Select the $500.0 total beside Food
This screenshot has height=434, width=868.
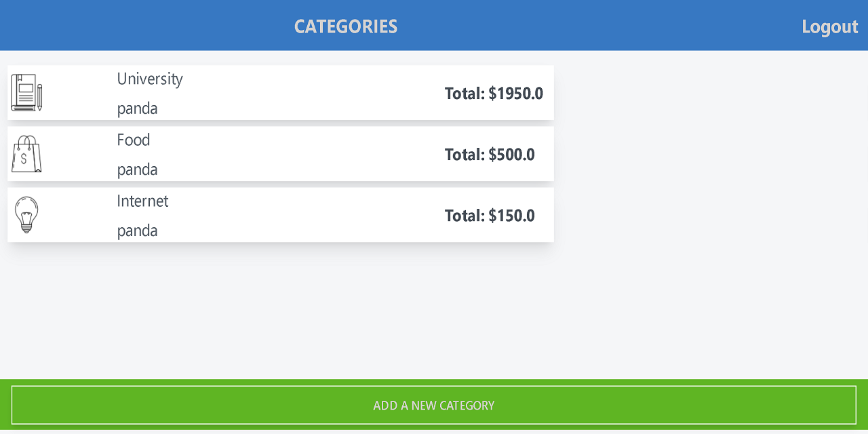[x=490, y=155]
